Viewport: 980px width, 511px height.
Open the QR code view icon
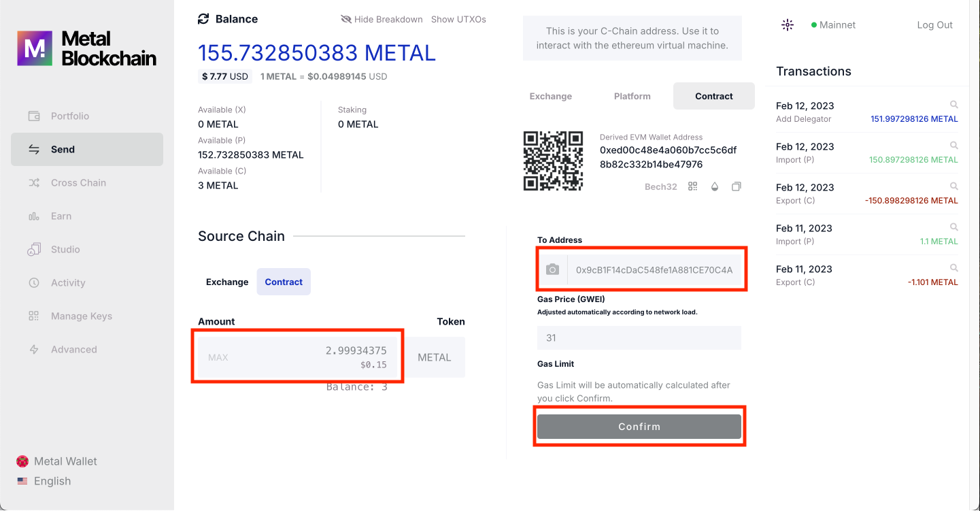[693, 186]
